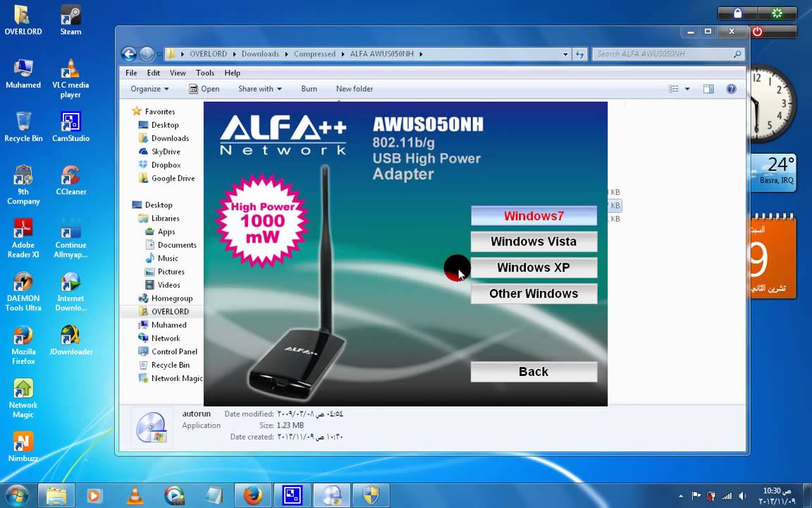Select Documents library in the tree

(171, 245)
